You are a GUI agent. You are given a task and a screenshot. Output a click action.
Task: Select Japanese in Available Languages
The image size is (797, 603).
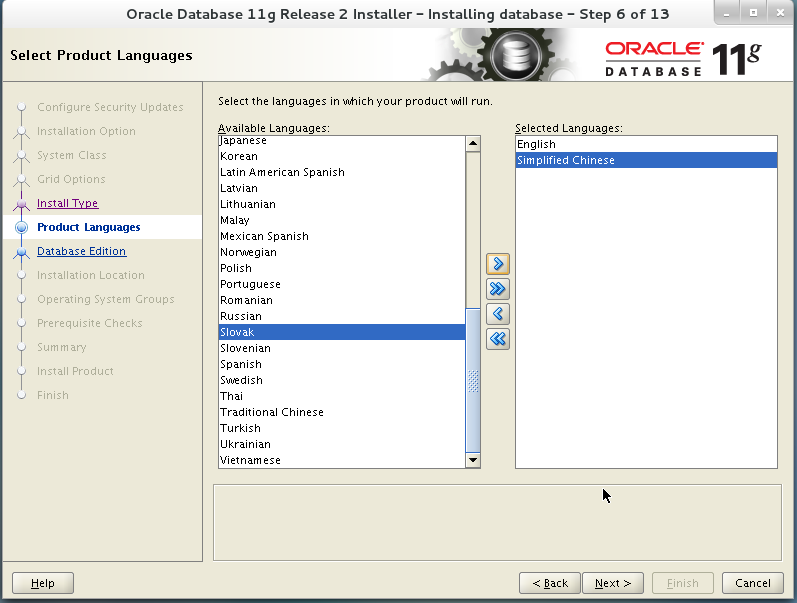coord(342,141)
